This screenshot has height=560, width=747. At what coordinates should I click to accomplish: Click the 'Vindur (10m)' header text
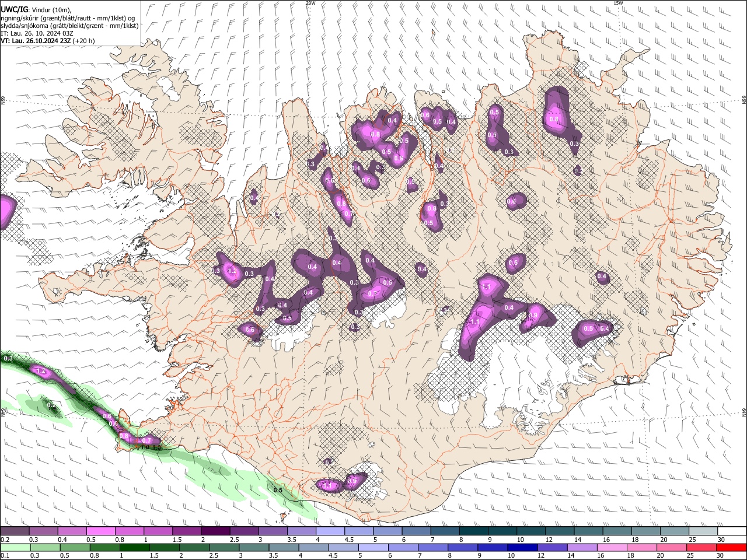coord(51,9)
